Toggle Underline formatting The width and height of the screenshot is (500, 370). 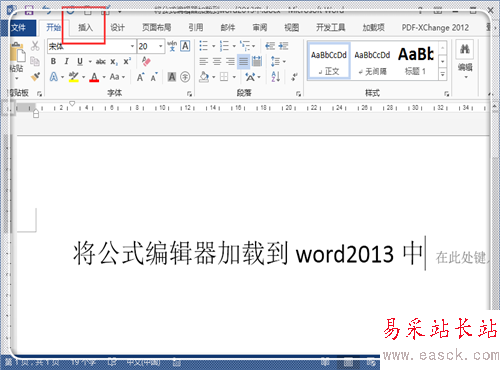(80, 62)
